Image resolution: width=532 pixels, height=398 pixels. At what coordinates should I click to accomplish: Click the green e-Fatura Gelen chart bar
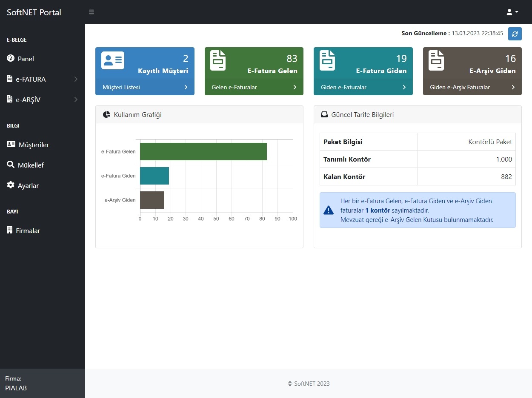[203, 151]
